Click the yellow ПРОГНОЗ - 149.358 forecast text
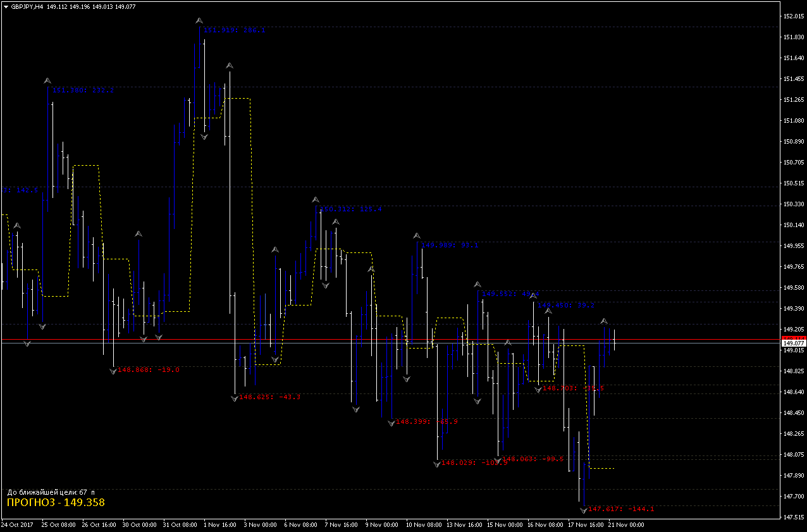This screenshot has width=807, height=532. 56,502
